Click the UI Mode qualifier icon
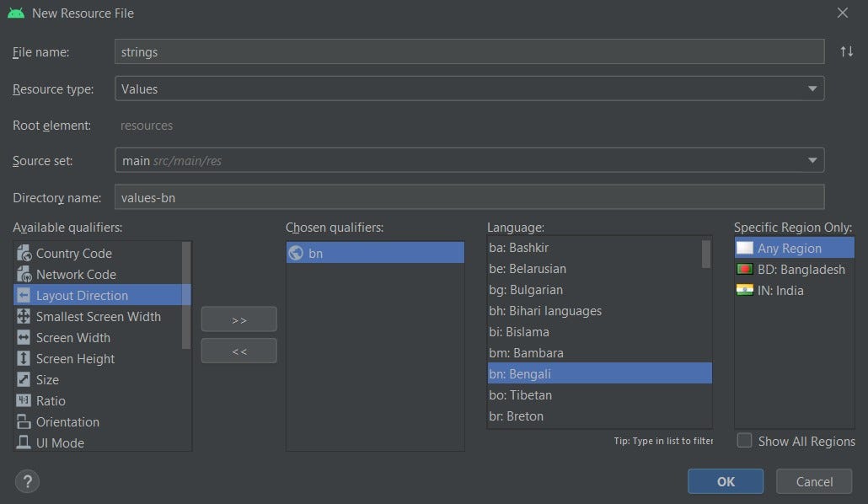 tap(24, 442)
